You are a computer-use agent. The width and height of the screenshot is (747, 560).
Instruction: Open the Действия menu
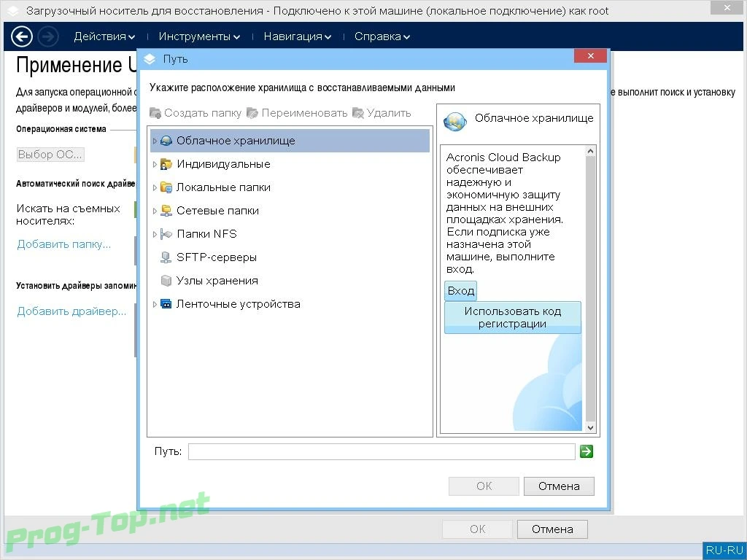(104, 36)
